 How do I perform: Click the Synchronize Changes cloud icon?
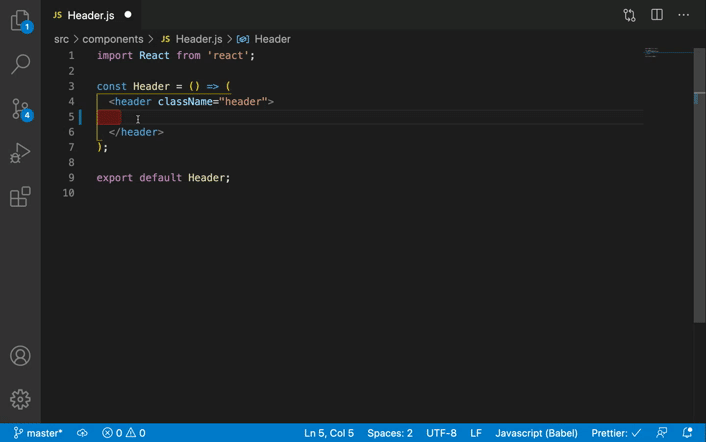coord(82,433)
